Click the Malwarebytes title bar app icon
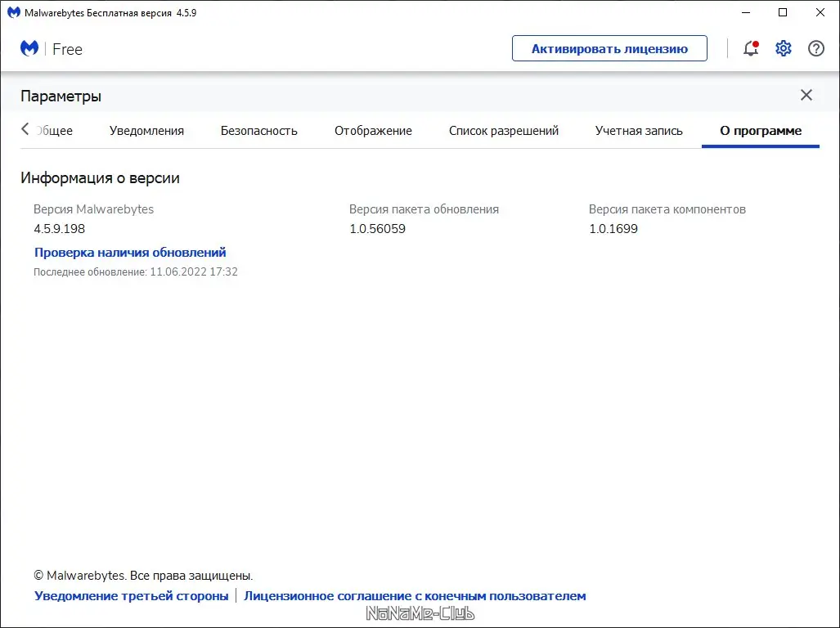 [x=13, y=12]
